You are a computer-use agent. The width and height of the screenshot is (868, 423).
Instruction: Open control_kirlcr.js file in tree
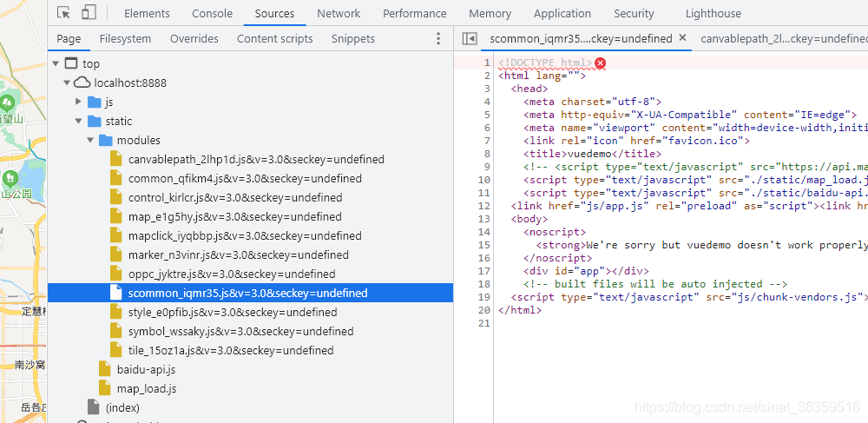pos(235,198)
